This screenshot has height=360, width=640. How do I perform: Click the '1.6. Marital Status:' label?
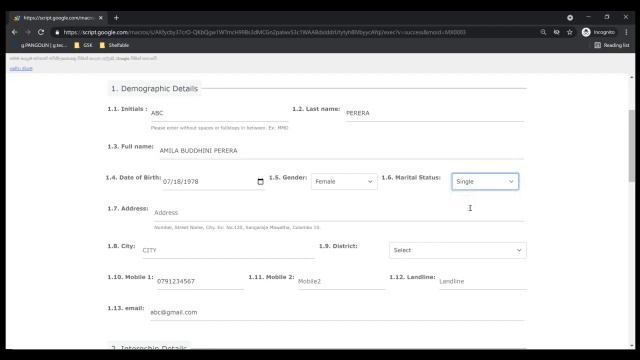point(411,178)
